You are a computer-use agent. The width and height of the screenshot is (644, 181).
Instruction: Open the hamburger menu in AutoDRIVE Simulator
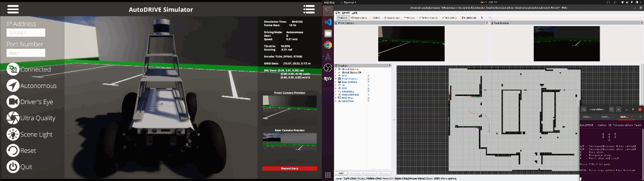tap(13, 9)
